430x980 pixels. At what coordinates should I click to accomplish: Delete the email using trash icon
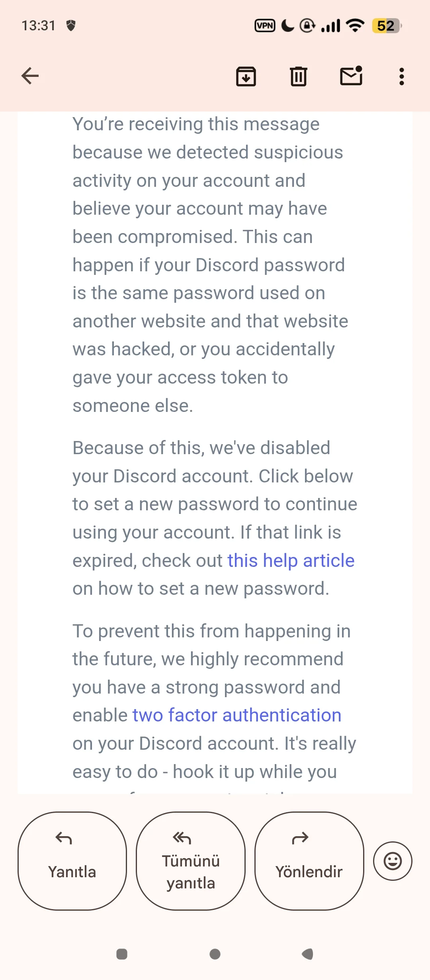(298, 76)
